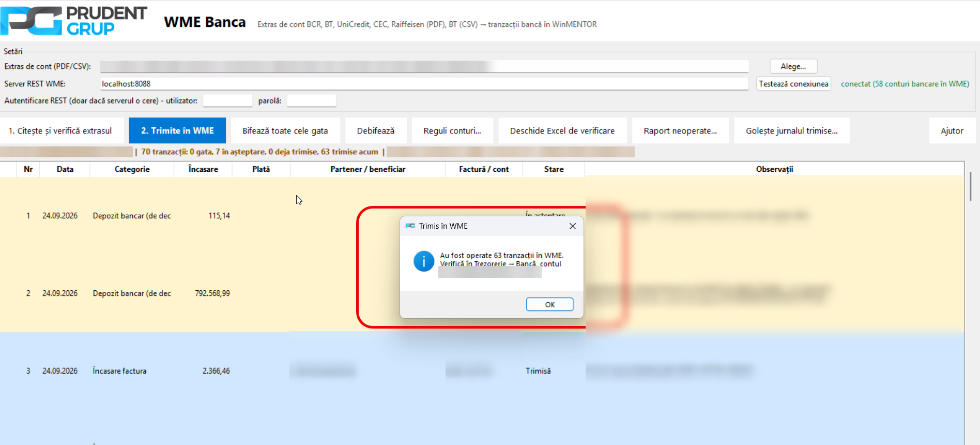Click the green conectat status text
Image resolution: width=980 pixels, height=445 pixels.
(905, 84)
